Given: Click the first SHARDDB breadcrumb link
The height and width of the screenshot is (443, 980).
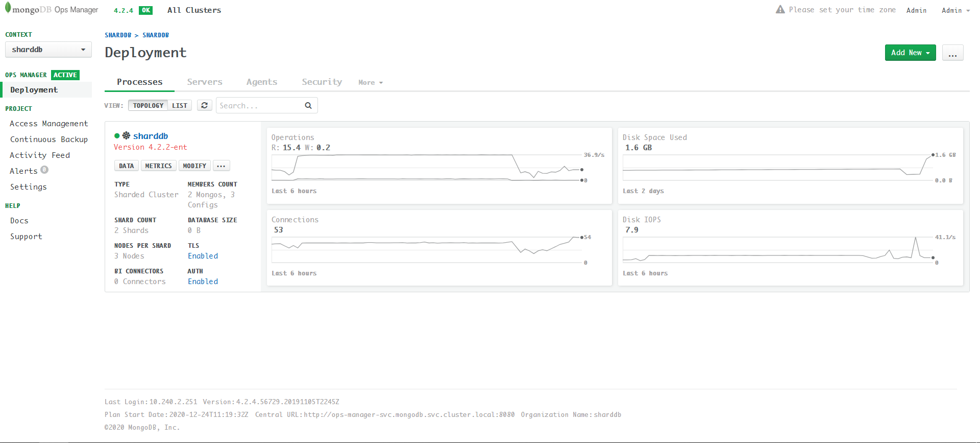Looking at the screenshot, I should (118, 35).
